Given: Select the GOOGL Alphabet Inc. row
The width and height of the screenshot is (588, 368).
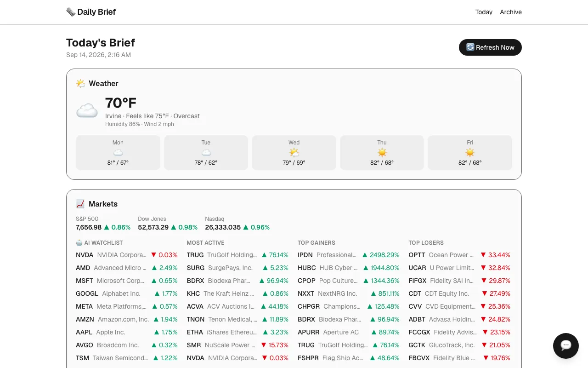Looking at the screenshot, I should tap(127, 293).
